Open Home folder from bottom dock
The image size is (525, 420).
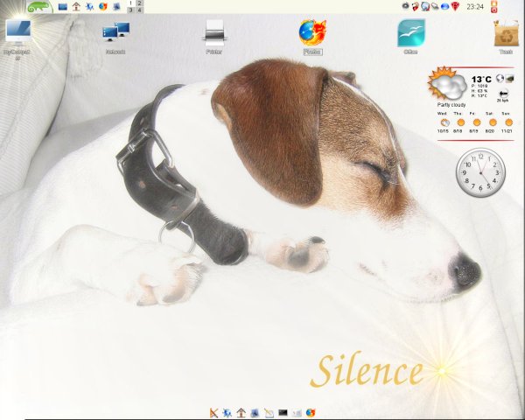(x=241, y=413)
